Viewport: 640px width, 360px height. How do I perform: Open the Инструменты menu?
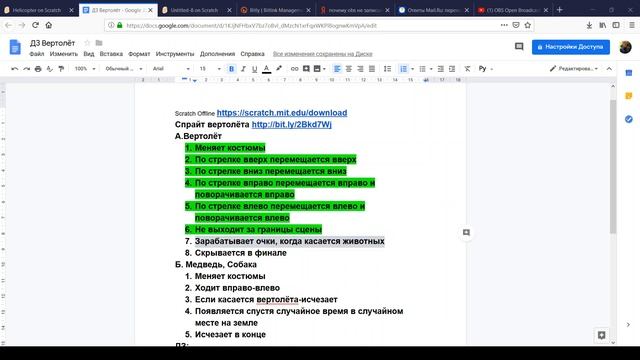175,54
